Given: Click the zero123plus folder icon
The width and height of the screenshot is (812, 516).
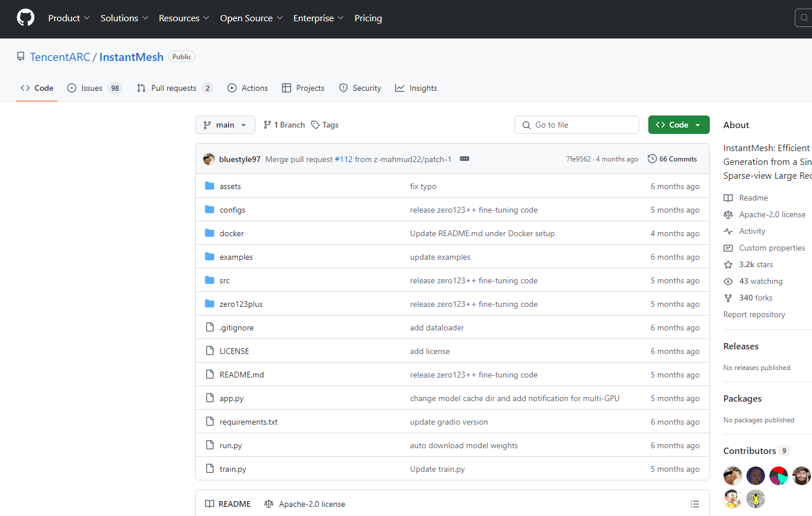Looking at the screenshot, I should pos(210,304).
